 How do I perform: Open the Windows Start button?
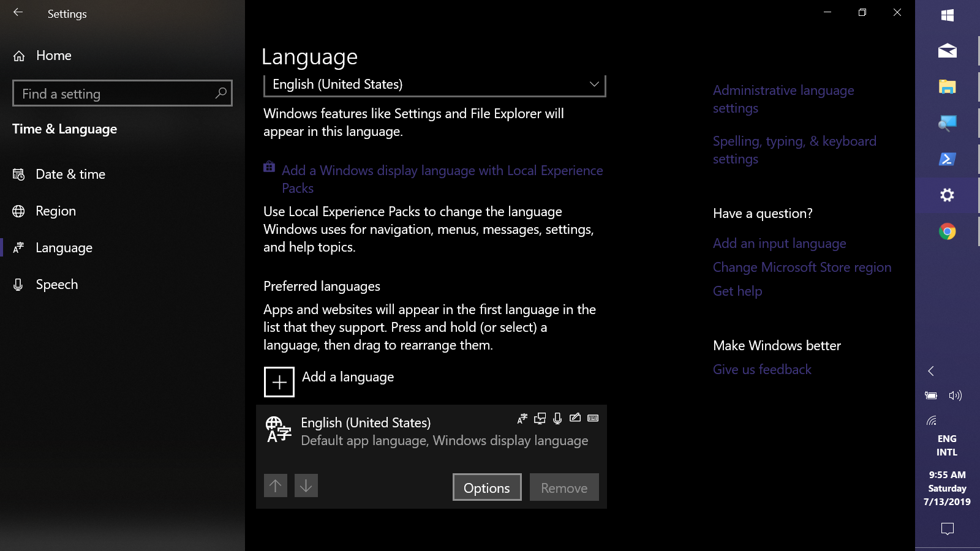[947, 15]
